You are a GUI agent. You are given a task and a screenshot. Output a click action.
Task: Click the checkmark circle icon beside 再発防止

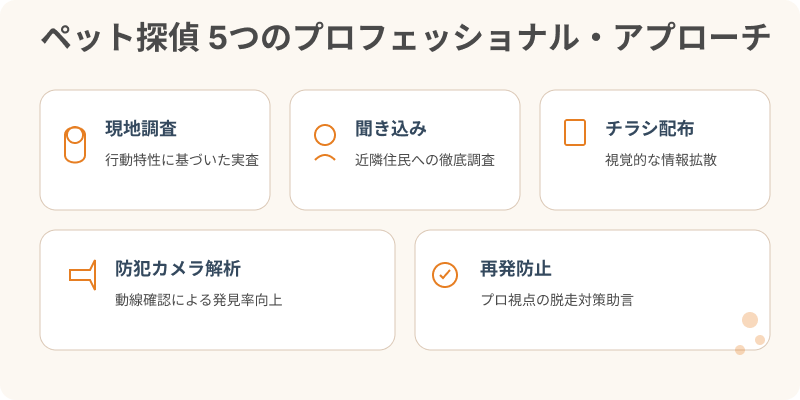tap(444, 274)
